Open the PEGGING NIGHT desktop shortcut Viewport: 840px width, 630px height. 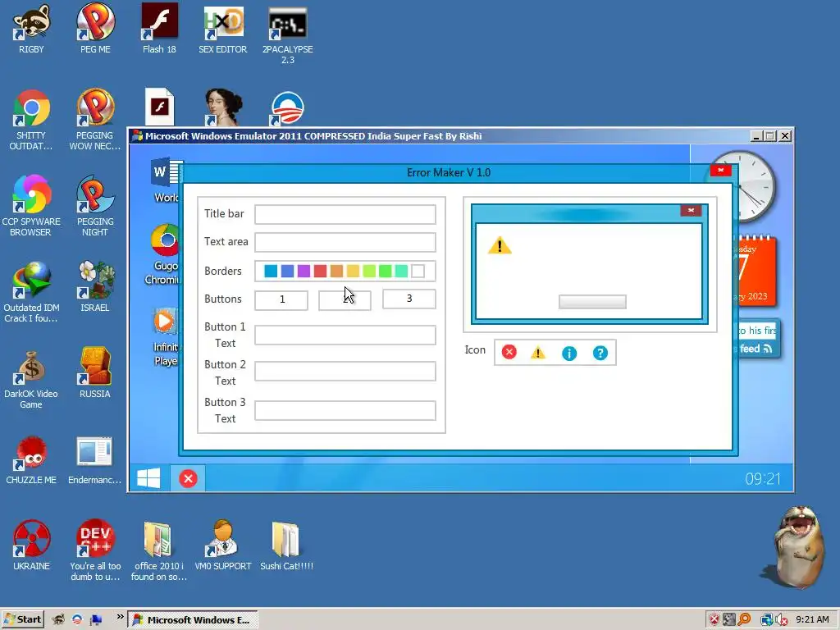coord(95,206)
